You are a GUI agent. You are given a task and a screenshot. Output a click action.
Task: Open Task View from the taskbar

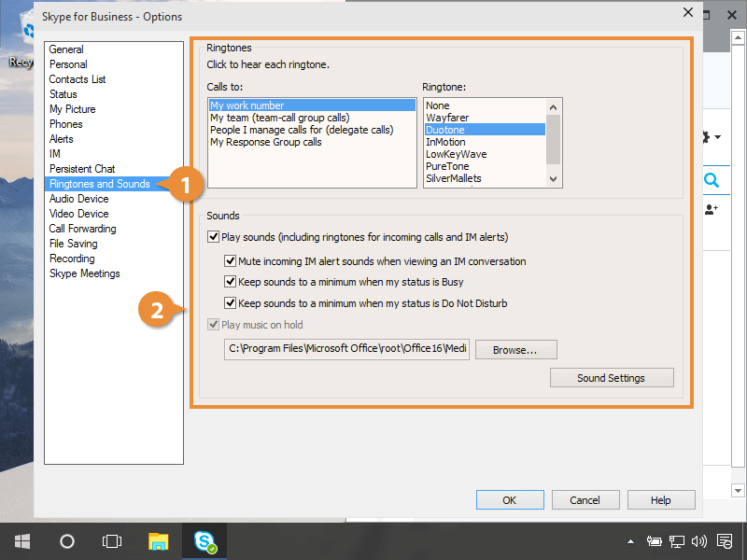pos(112,541)
